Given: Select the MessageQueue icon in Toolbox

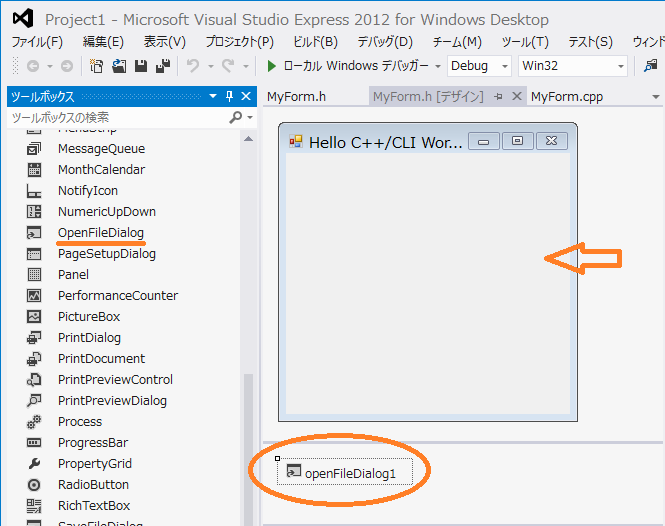Looking at the screenshot, I should [34, 148].
